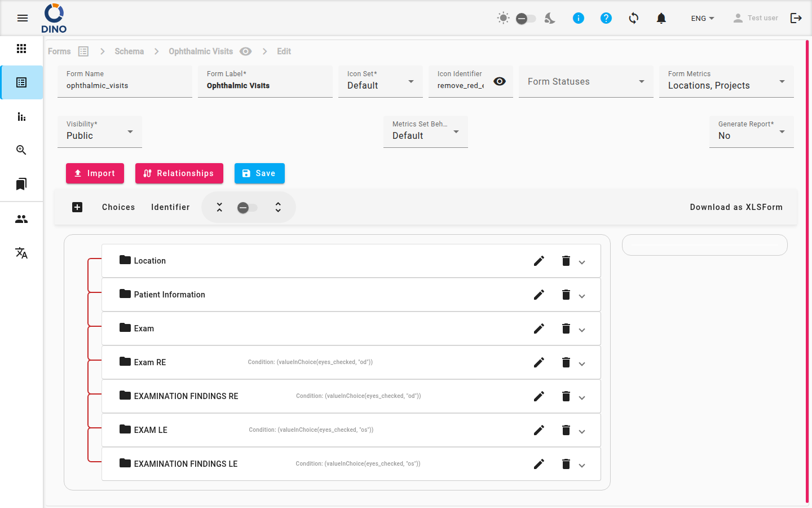Open the Form Statuses dropdown
Screen dimensions: 812x508
click(x=586, y=81)
